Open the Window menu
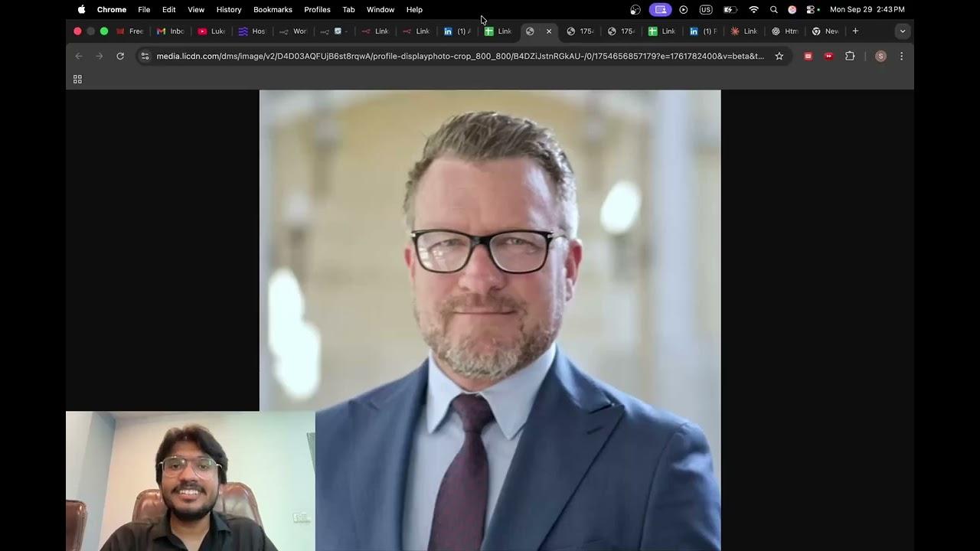 coord(381,10)
